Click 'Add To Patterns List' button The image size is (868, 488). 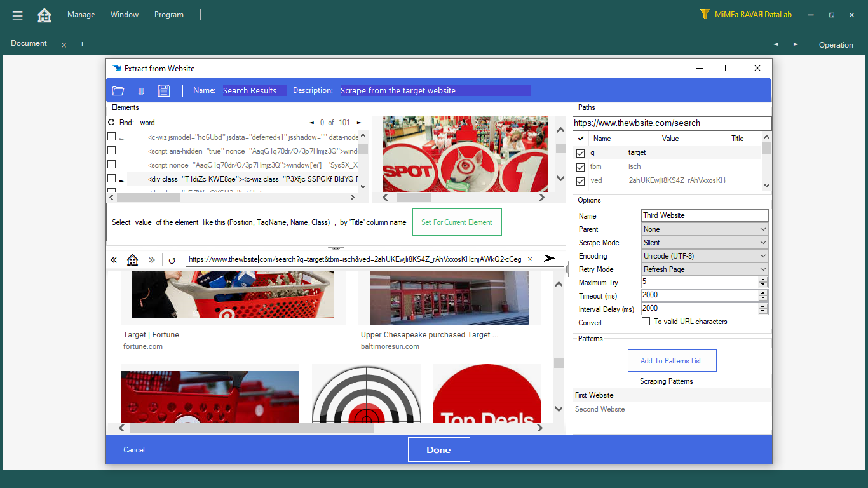pyautogui.click(x=672, y=361)
